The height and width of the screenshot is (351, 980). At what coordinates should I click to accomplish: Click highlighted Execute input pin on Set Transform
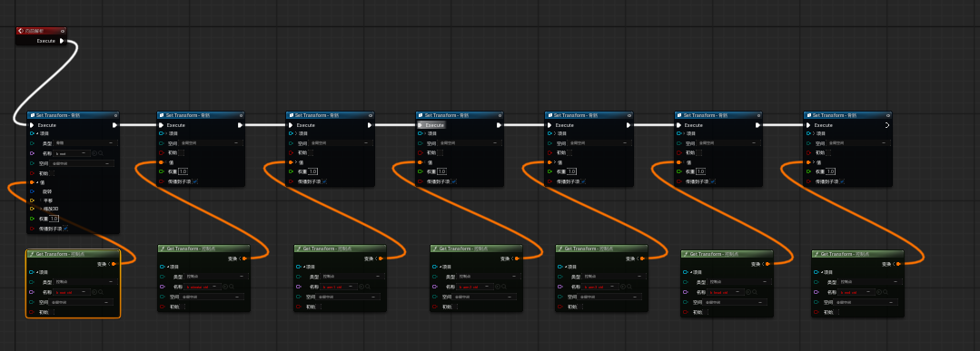point(420,125)
